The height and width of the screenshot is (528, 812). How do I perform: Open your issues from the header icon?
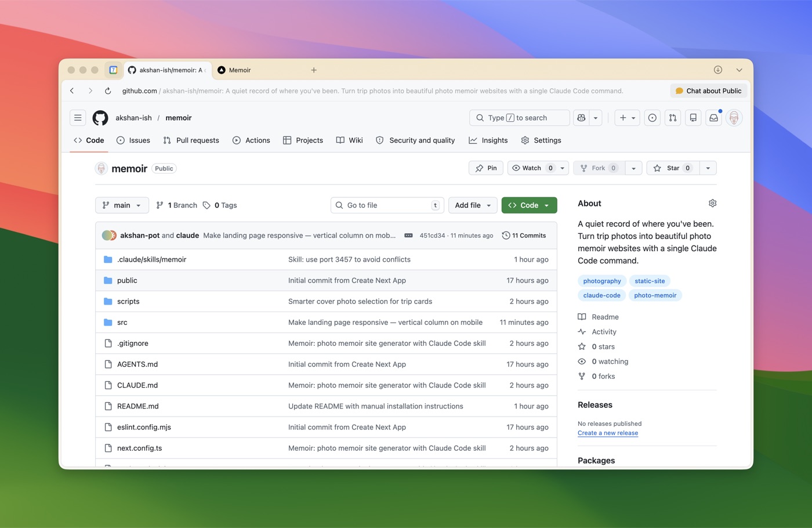click(652, 118)
